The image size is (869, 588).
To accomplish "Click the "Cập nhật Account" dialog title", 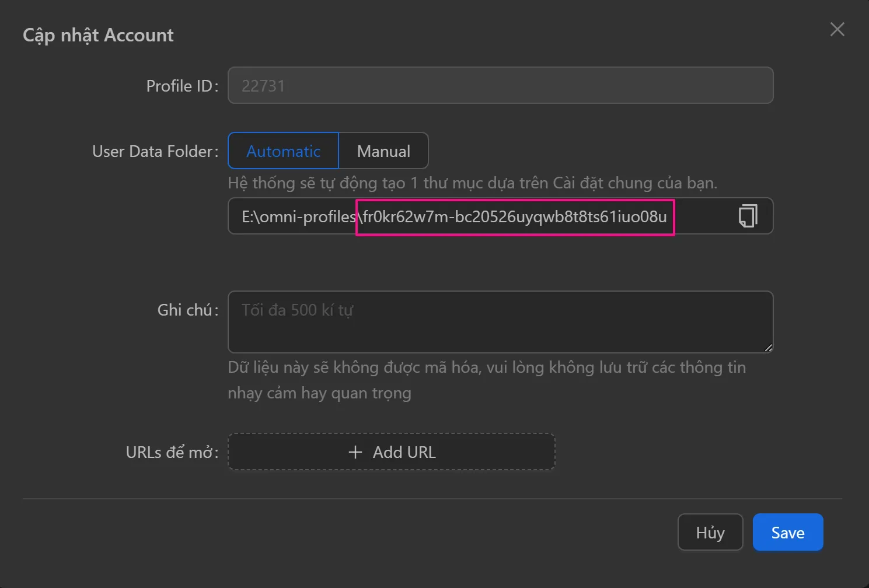I will tap(98, 35).
